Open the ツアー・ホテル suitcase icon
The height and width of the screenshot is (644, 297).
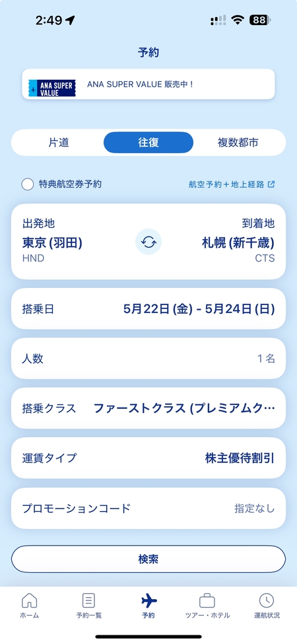click(207, 600)
